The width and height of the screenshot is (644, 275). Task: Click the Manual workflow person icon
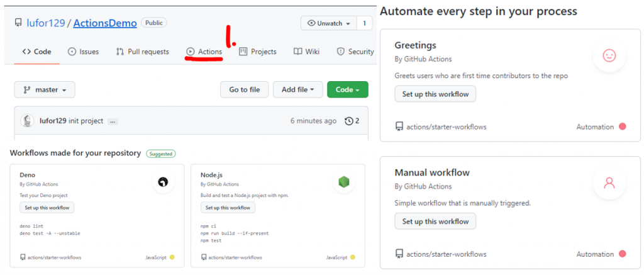(609, 183)
